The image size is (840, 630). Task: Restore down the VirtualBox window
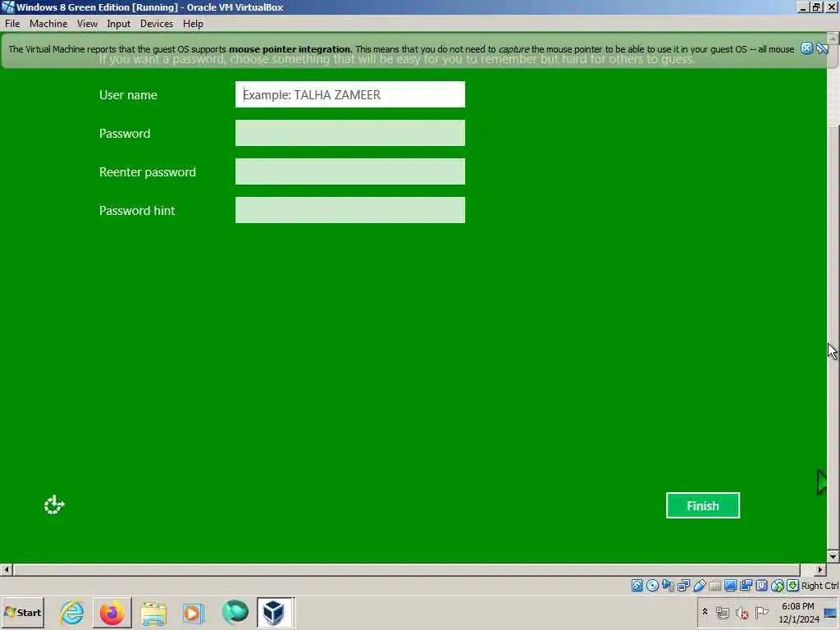click(x=816, y=7)
